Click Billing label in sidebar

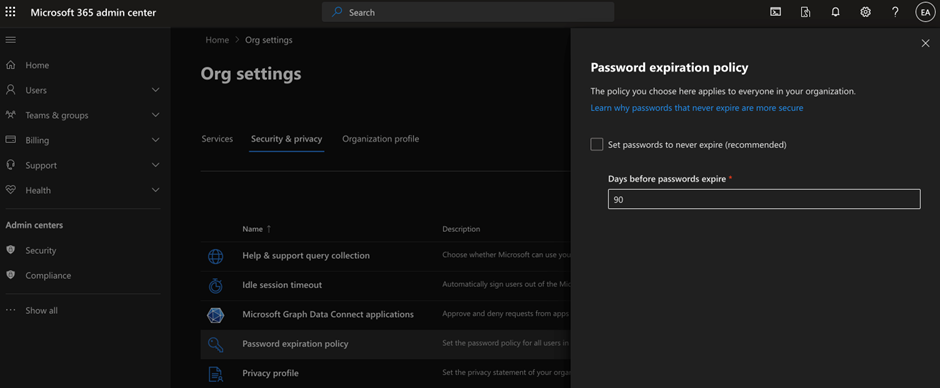click(x=37, y=140)
